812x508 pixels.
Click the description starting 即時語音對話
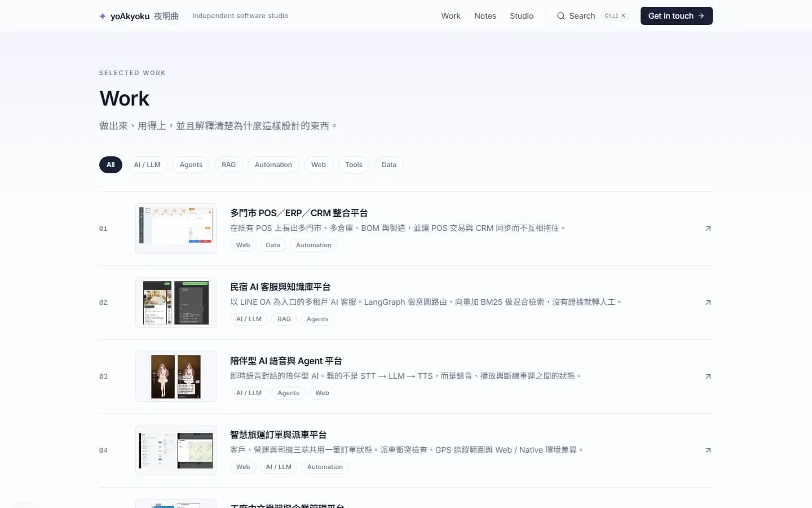pyautogui.click(x=405, y=376)
